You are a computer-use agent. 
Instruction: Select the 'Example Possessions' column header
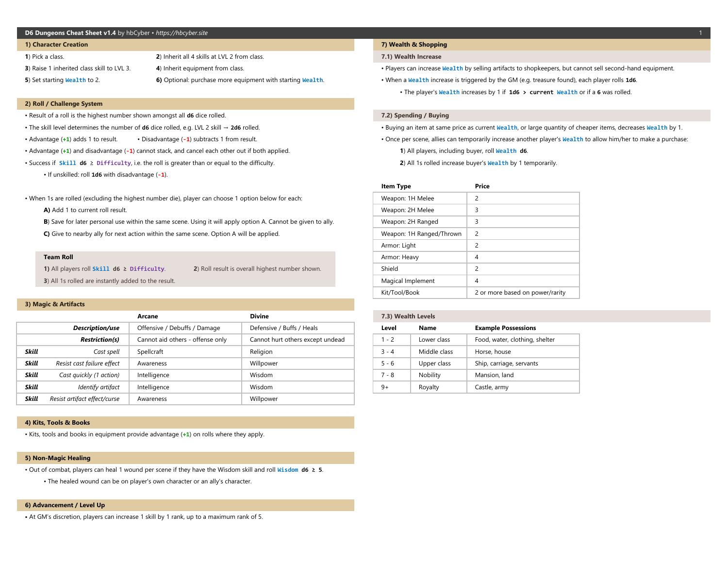point(505,328)
